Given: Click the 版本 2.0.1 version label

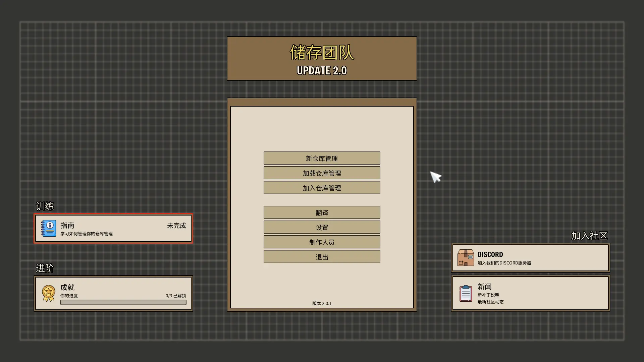Looking at the screenshot, I should [322, 303].
